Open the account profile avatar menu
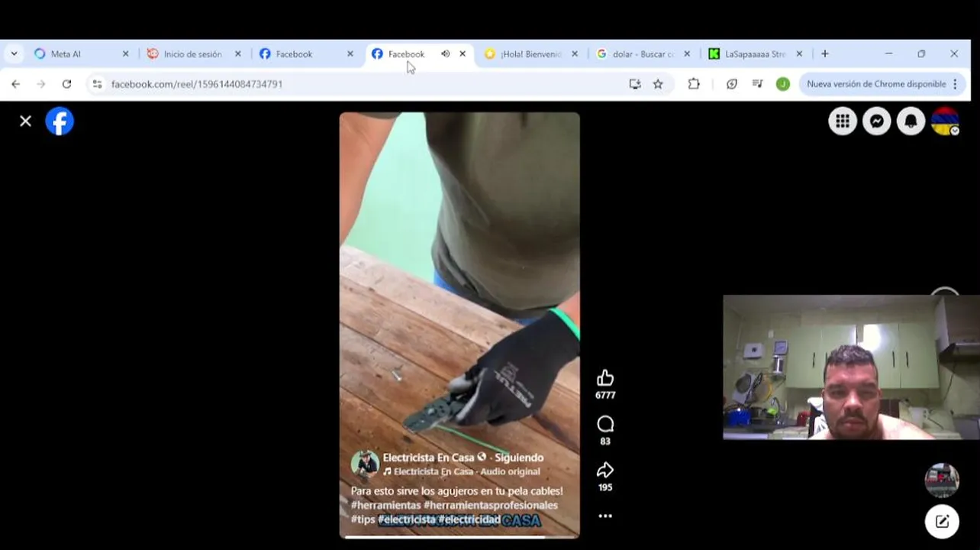The width and height of the screenshot is (980, 550). (945, 121)
